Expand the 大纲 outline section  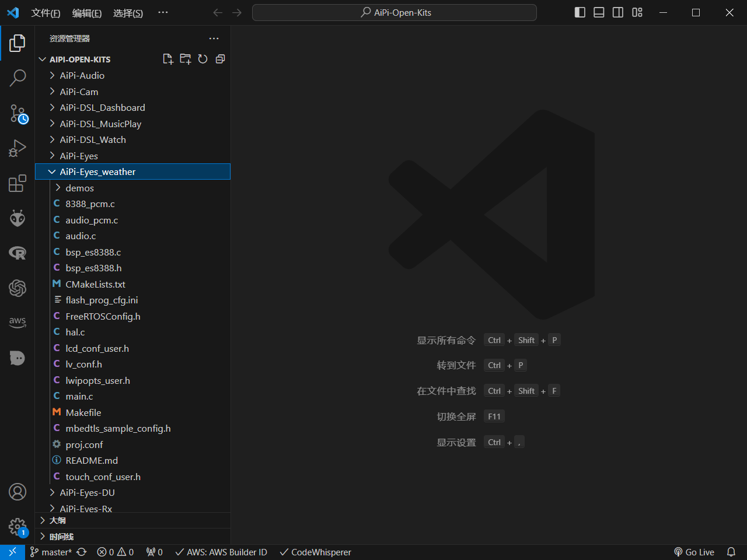click(x=133, y=520)
